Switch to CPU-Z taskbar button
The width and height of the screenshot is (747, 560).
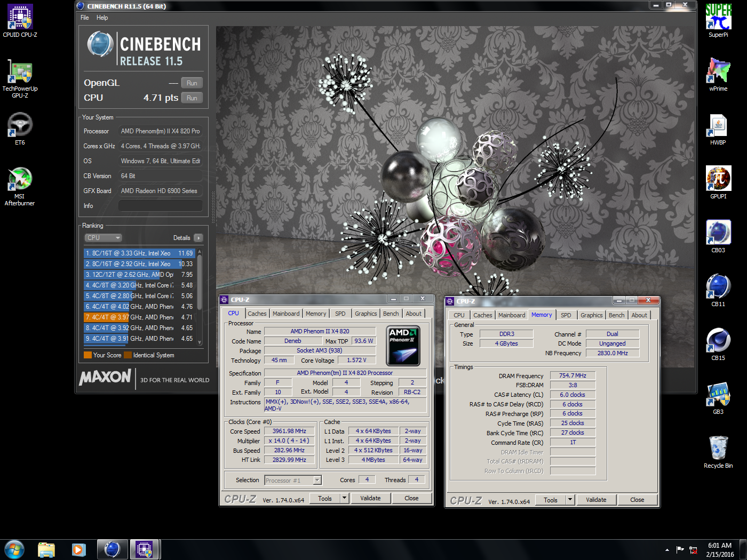coord(144,549)
